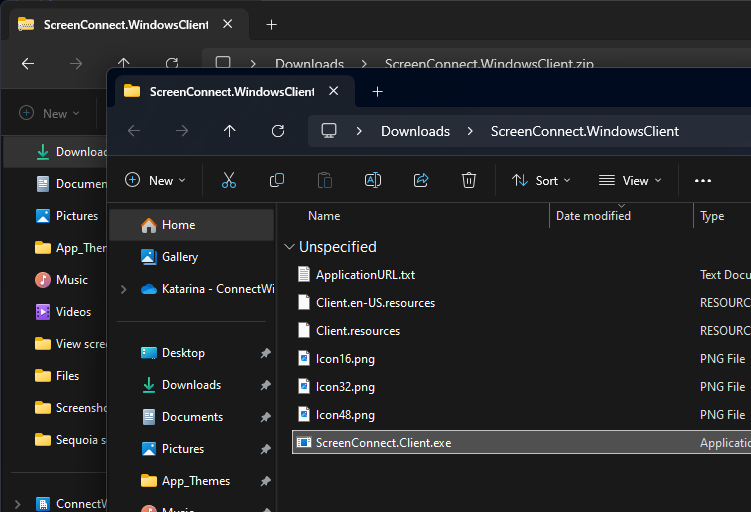
Task: Open the New dropdown in front window
Action: 155,180
